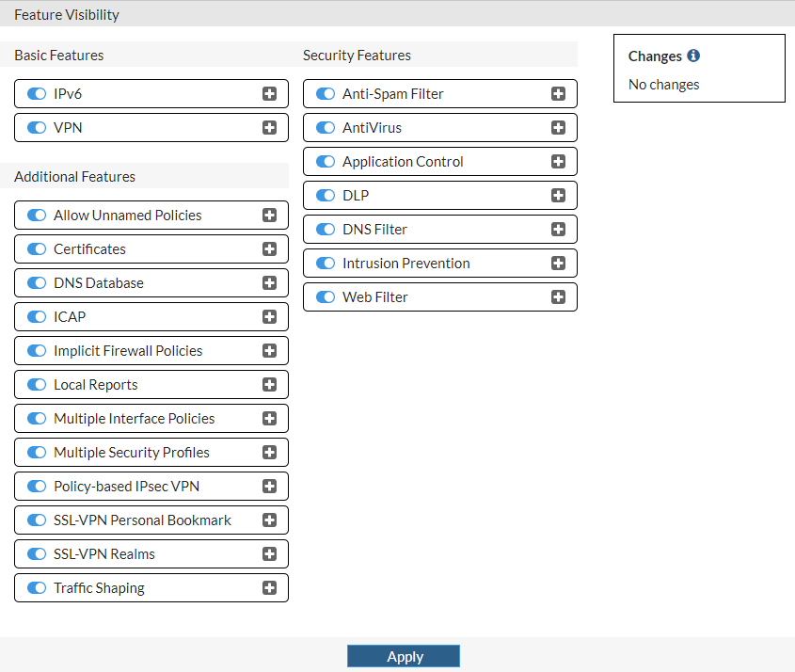This screenshot has width=795, height=672.
Task: Click plus icon for DNS Database
Action: coord(269,283)
